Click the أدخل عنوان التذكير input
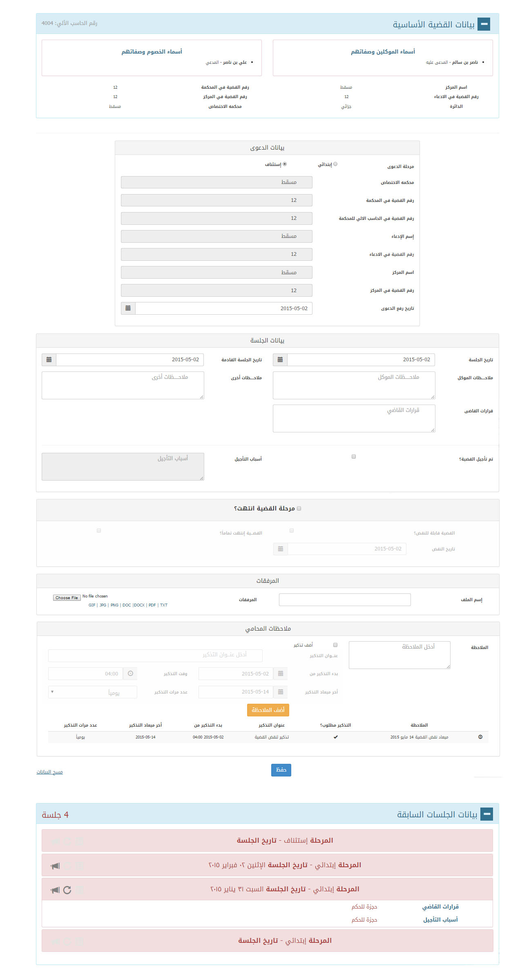The width and height of the screenshot is (531, 980). [x=155, y=656]
